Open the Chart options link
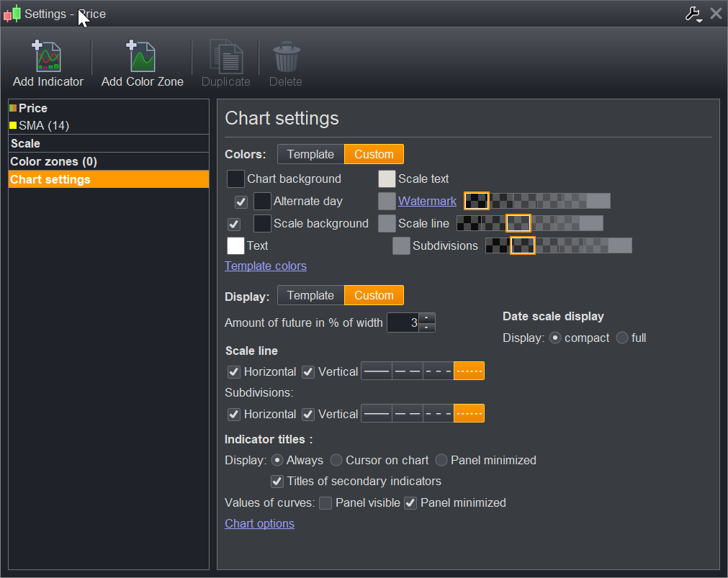Screen dimensions: 728x578 [259, 523]
